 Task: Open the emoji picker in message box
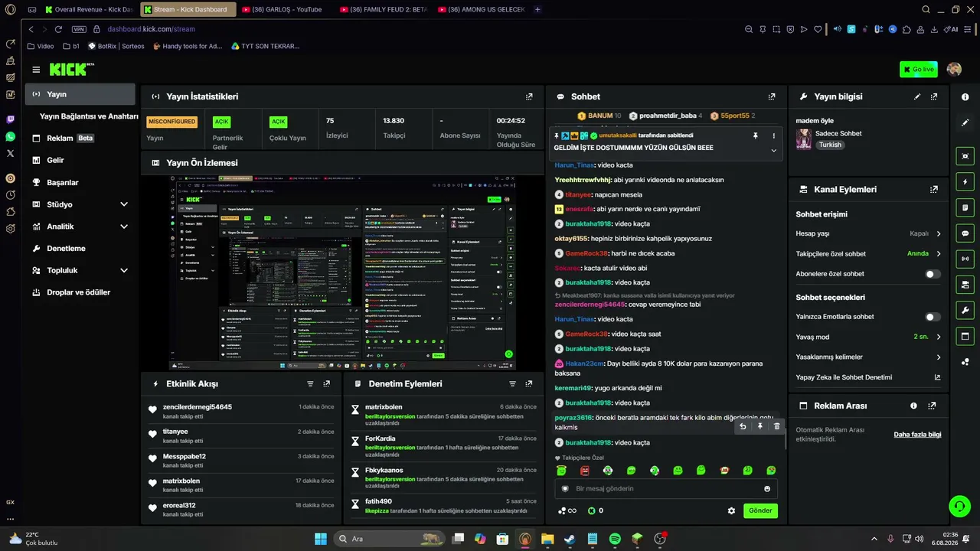coord(767,489)
